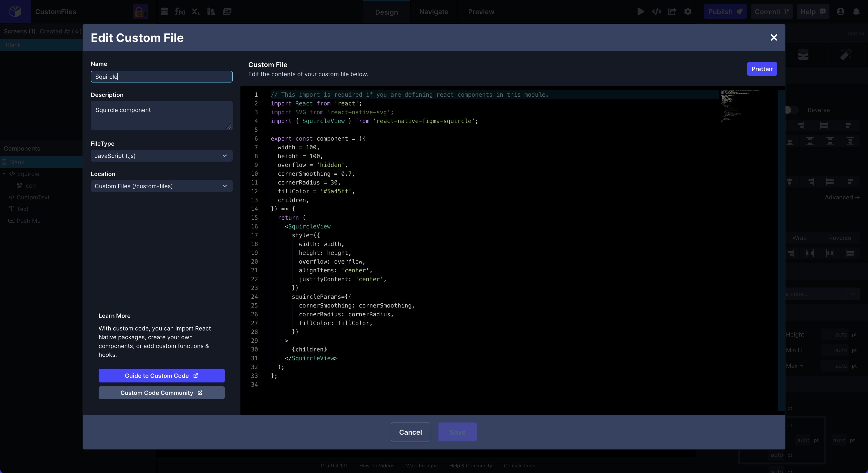The height and width of the screenshot is (473, 868).
Task: Open the variables X icon in toolbar
Action: (x=196, y=12)
